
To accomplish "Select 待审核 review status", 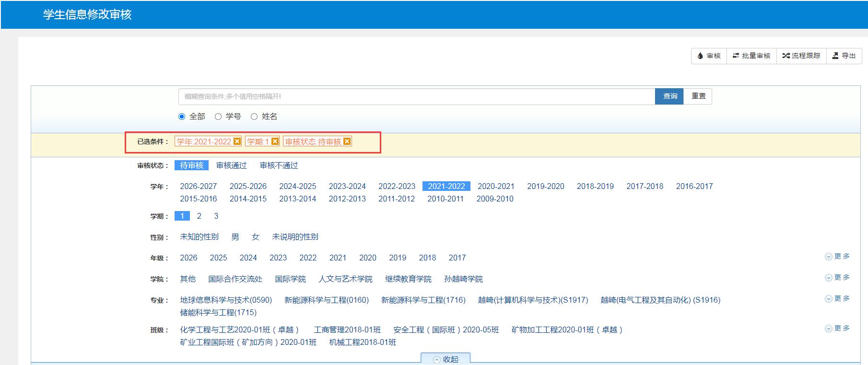I will coord(191,165).
